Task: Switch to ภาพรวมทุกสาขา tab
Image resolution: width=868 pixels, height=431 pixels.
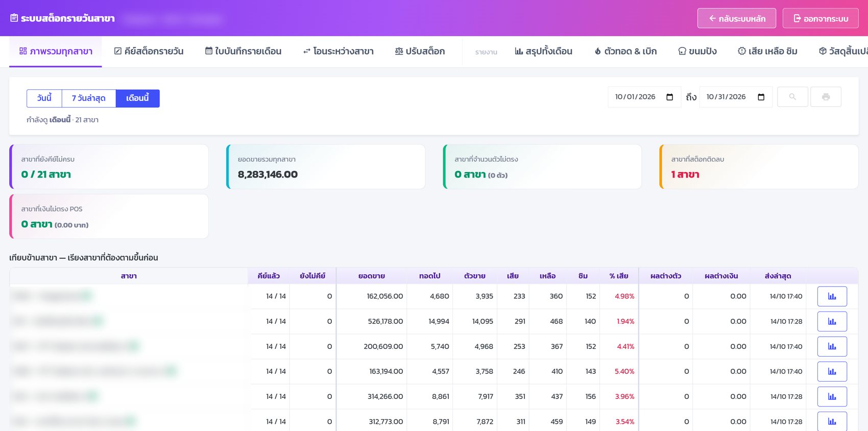Action: pyautogui.click(x=56, y=52)
